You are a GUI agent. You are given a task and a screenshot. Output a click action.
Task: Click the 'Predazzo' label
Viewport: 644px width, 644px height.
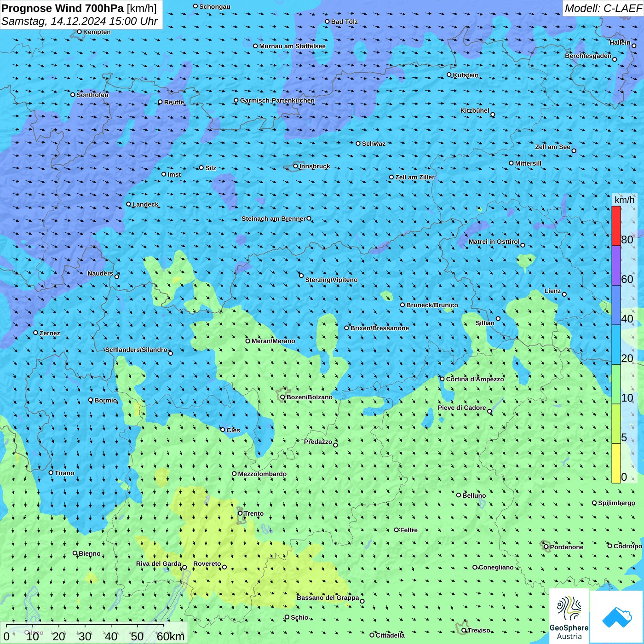(x=318, y=442)
